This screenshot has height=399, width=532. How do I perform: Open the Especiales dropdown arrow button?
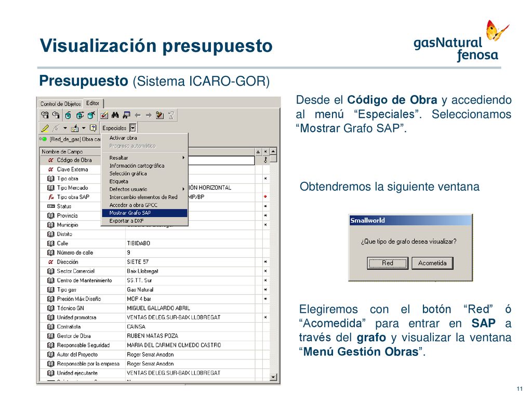click(x=132, y=128)
